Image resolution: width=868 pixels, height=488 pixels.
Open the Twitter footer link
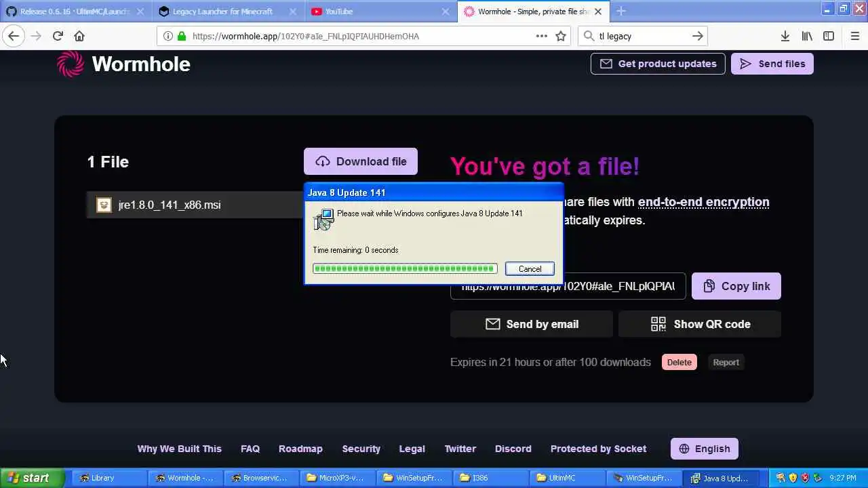click(460, 449)
